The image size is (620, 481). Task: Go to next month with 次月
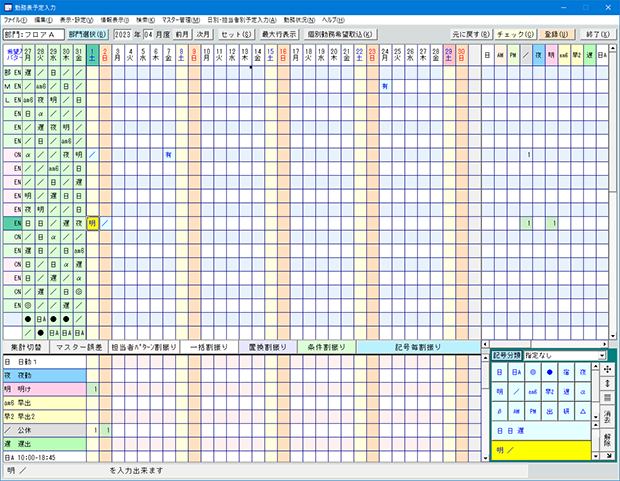tap(205, 34)
